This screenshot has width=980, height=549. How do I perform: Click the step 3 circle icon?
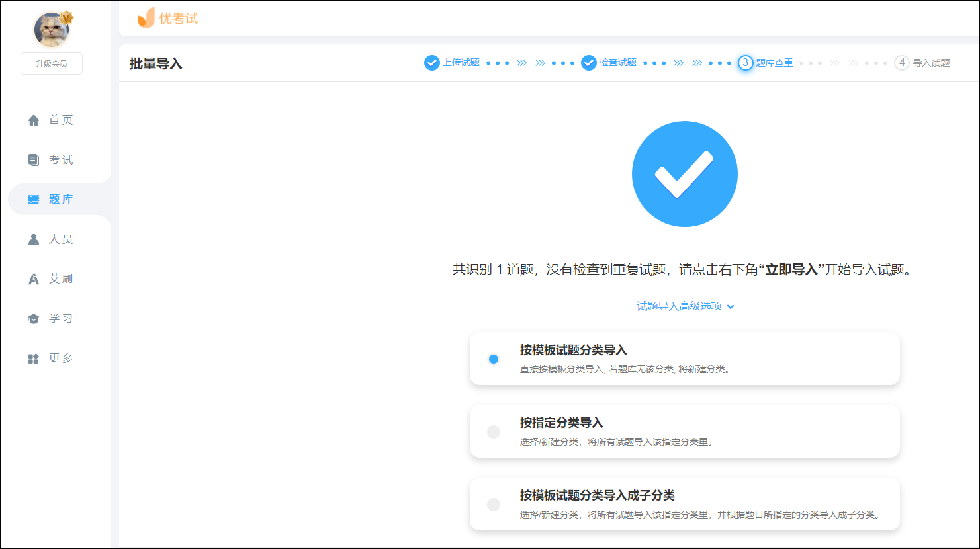746,63
